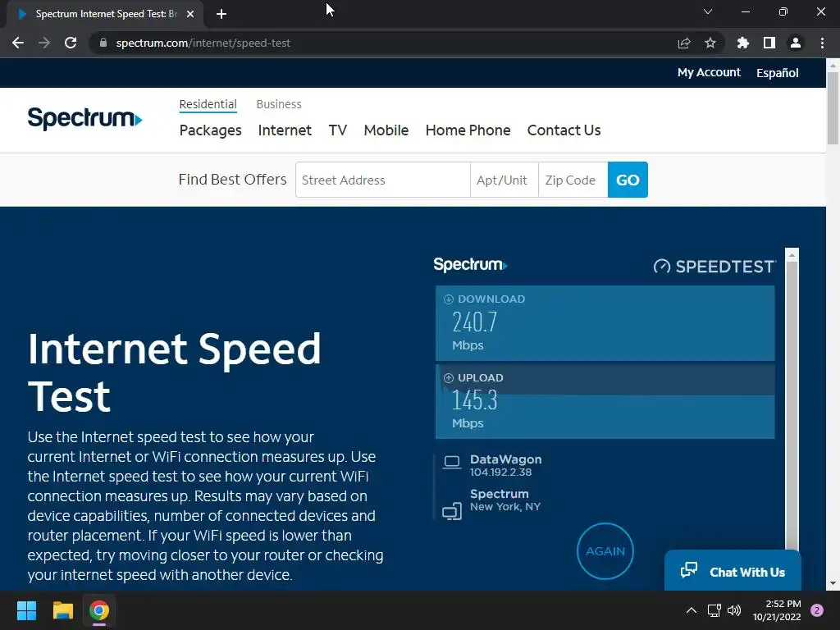
Task: Run the test again with AGAIN button
Action: click(605, 551)
